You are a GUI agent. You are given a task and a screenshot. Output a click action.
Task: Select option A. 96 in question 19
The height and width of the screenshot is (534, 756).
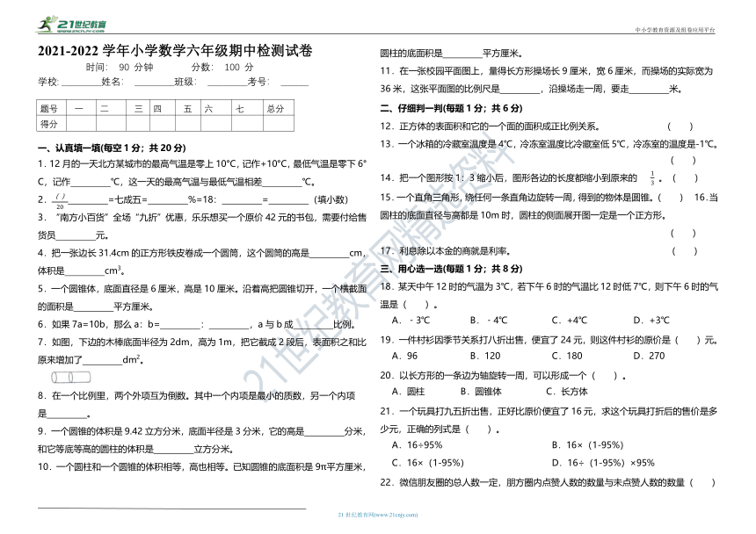coord(404,357)
